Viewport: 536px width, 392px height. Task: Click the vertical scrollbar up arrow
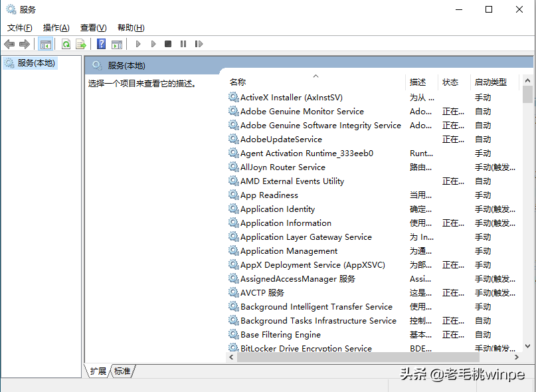pos(527,81)
